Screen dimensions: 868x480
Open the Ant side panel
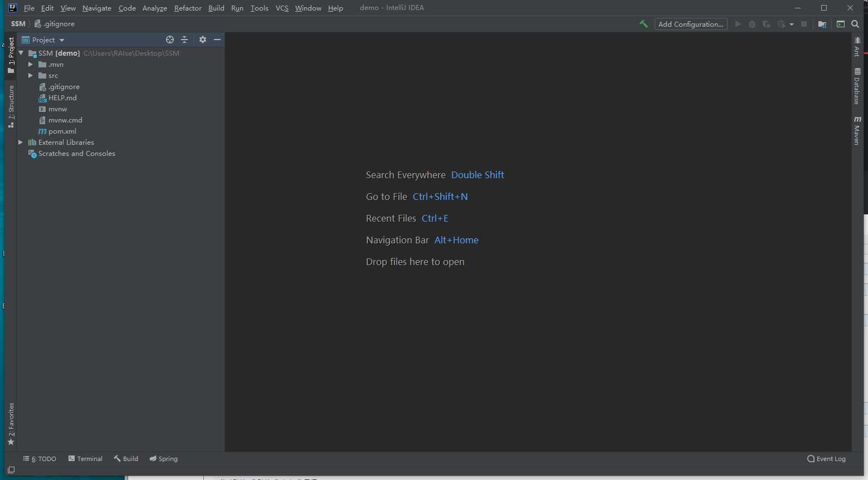[857, 47]
